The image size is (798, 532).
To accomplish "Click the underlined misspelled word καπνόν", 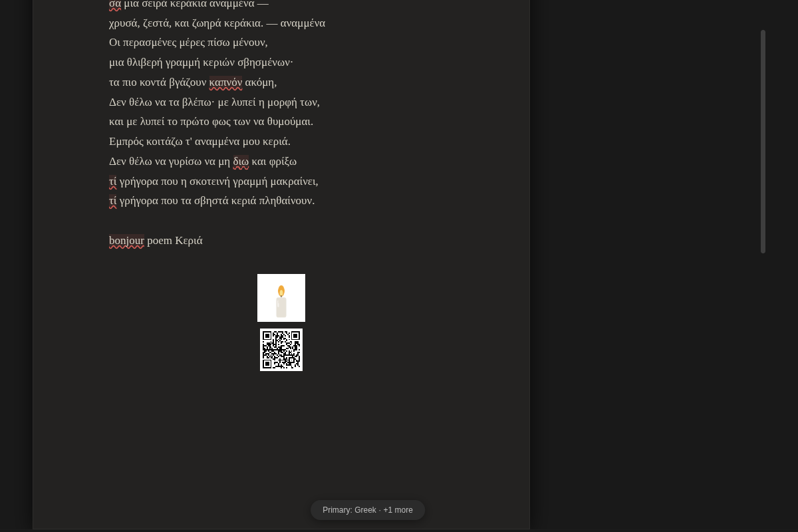I will pyautogui.click(x=225, y=82).
